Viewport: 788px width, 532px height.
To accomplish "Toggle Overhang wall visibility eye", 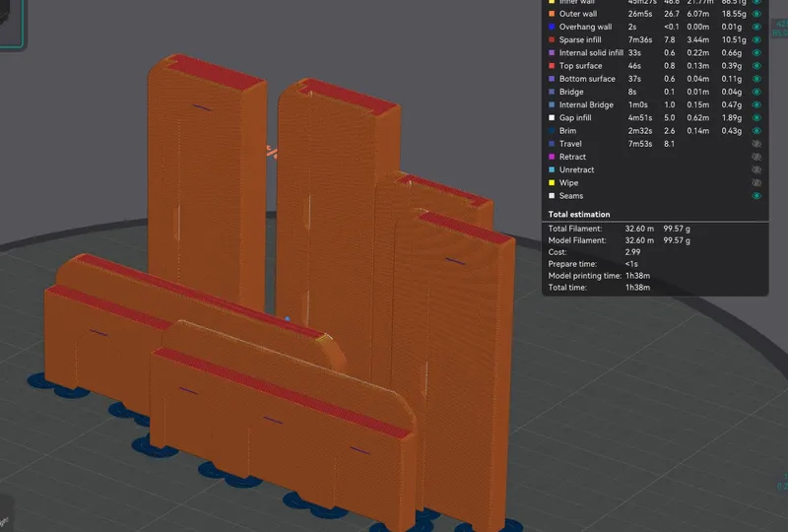I will (756, 28).
